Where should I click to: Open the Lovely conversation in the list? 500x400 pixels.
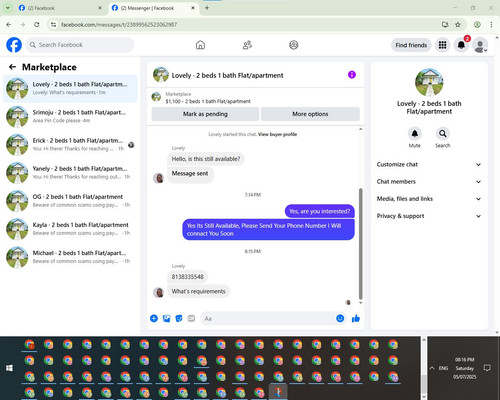coord(70,89)
